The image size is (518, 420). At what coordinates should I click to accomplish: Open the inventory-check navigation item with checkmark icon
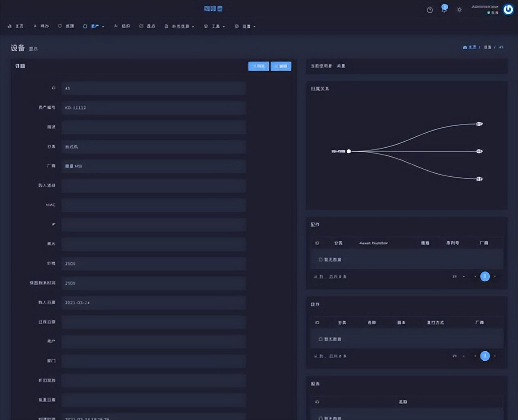pos(147,26)
